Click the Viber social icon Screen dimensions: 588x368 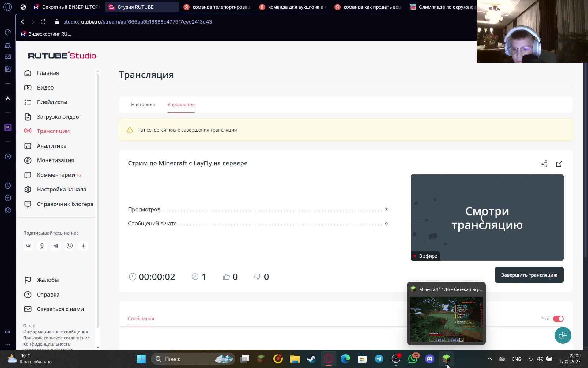(x=70, y=246)
